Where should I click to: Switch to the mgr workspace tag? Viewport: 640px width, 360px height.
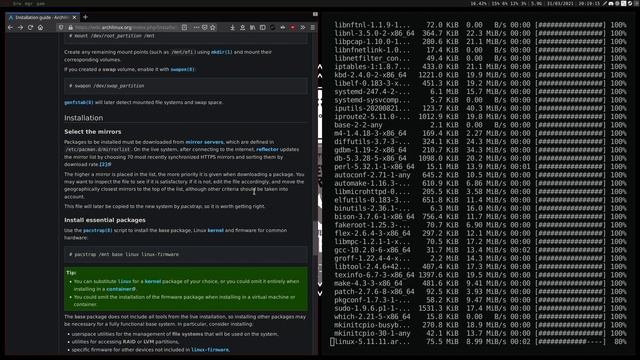tap(29, 4)
